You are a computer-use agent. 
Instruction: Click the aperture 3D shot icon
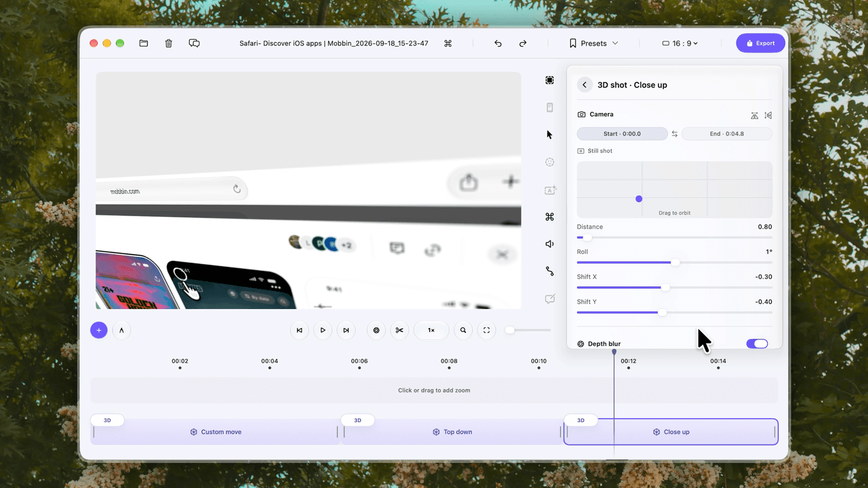coord(376,330)
